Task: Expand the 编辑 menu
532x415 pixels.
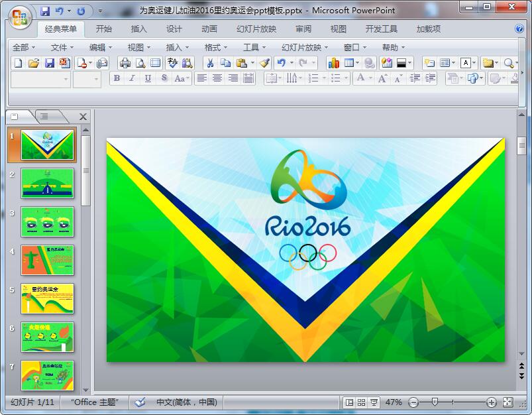Action: tap(100, 48)
